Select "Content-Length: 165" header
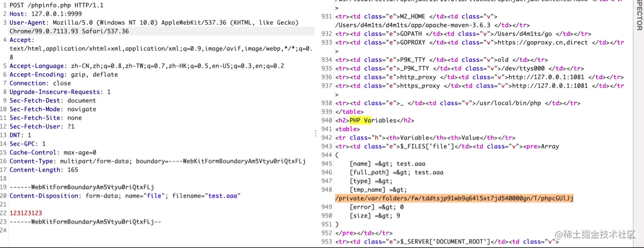Screen dimensions: 644x248 click(x=44, y=170)
